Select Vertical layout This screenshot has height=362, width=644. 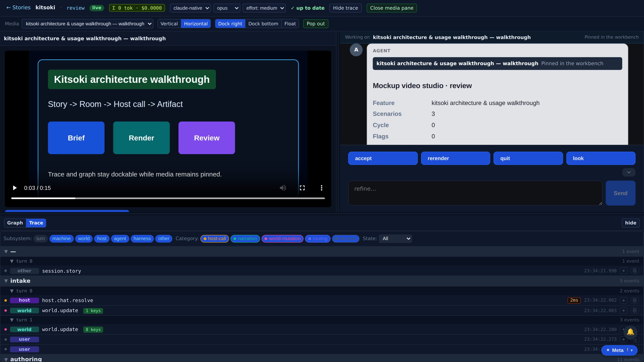tap(169, 24)
